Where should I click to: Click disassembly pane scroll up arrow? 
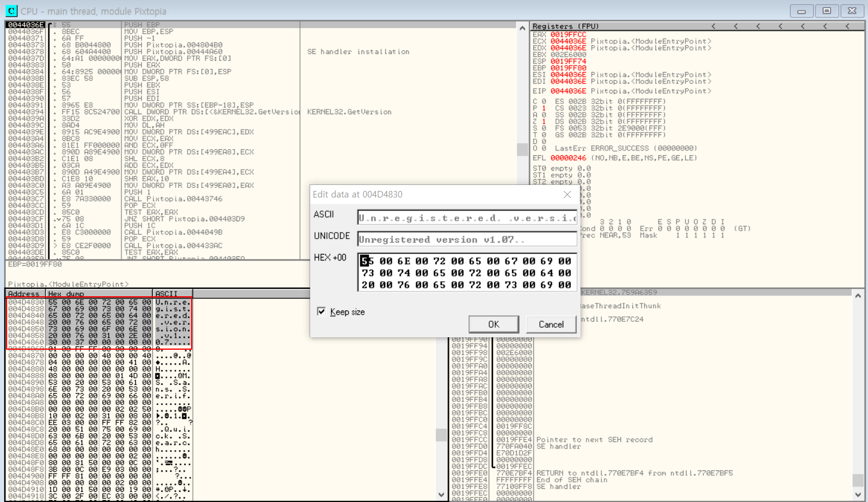pos(522,28)
